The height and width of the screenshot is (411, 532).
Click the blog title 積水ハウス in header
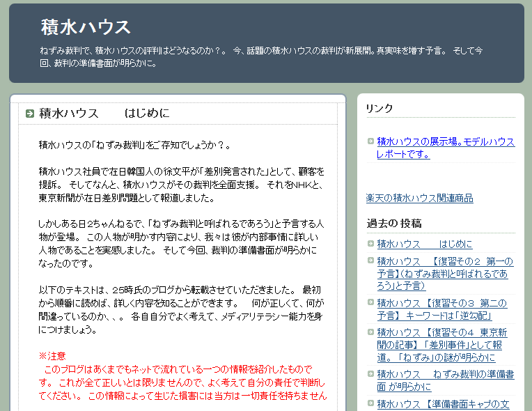tap(86, 27)
